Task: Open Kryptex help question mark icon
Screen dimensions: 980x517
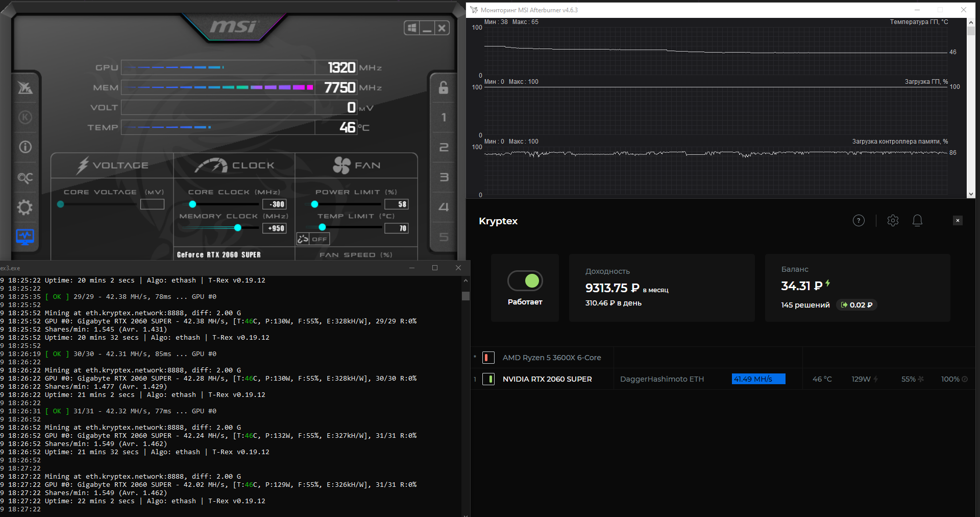Action: (x=859, y=221)
